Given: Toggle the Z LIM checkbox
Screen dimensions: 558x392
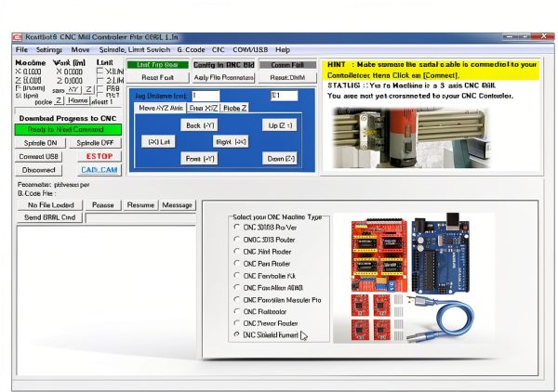Looking at the screenshot, I should click(x=100, y=80).
